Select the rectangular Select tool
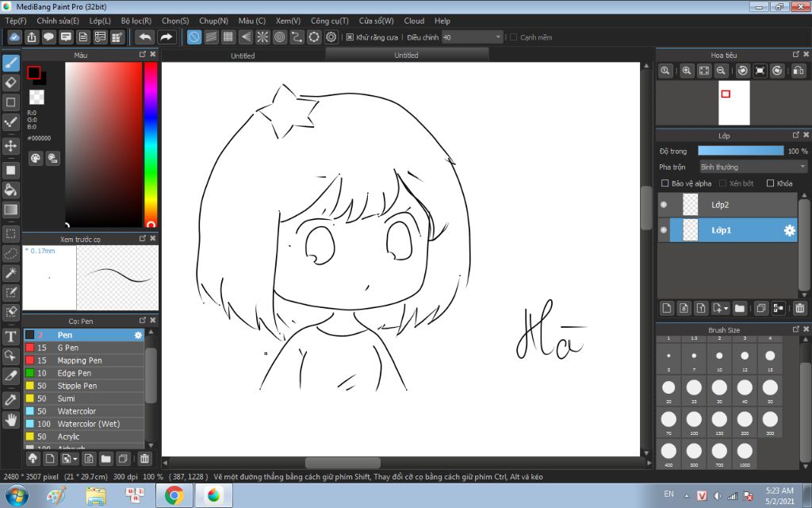 [x=11, y=234]
